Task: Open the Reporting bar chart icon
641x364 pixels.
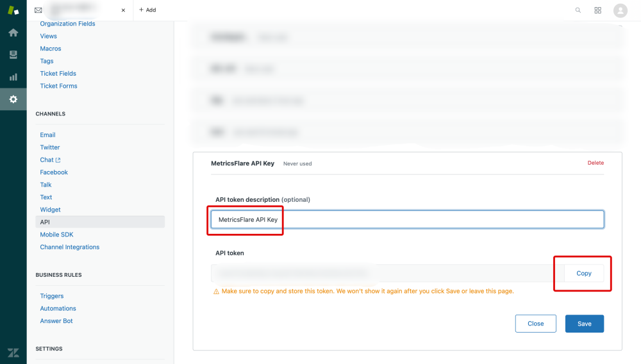Action: point(13,77)
